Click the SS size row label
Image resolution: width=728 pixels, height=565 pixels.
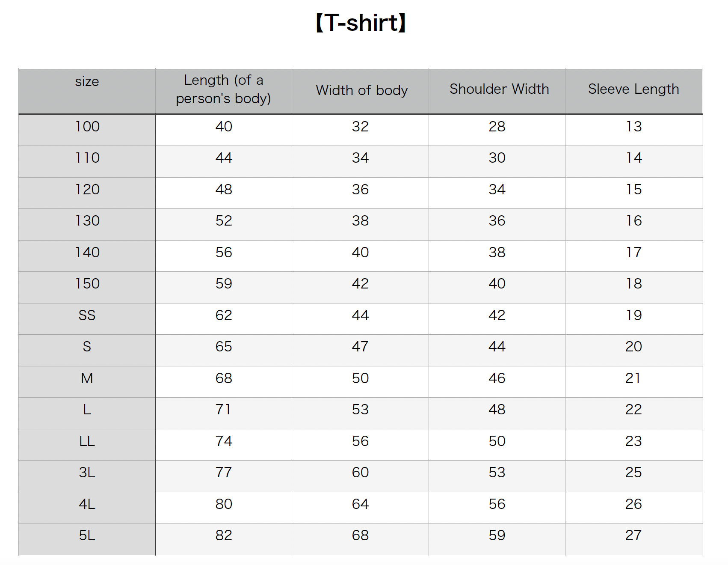pyautogui.click(x=87, y=315)
